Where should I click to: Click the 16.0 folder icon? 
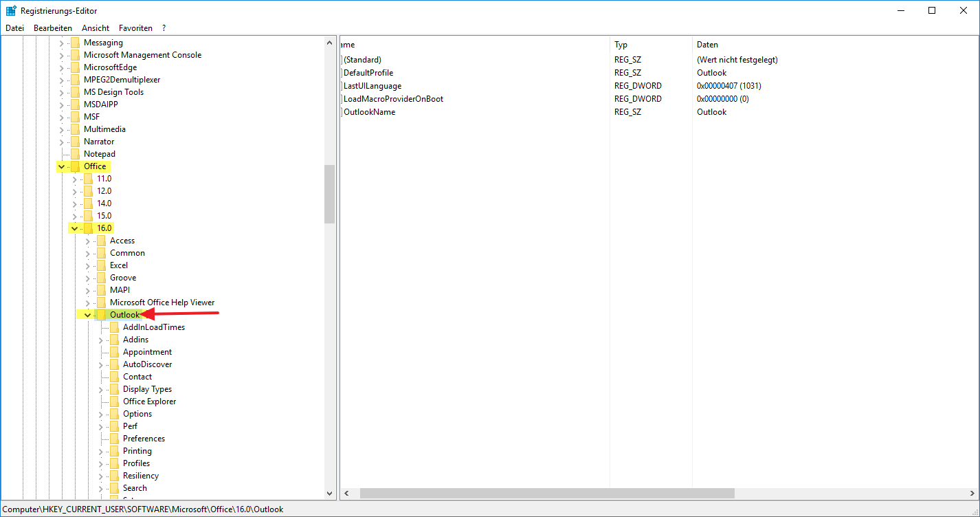(x=88, y=228)
